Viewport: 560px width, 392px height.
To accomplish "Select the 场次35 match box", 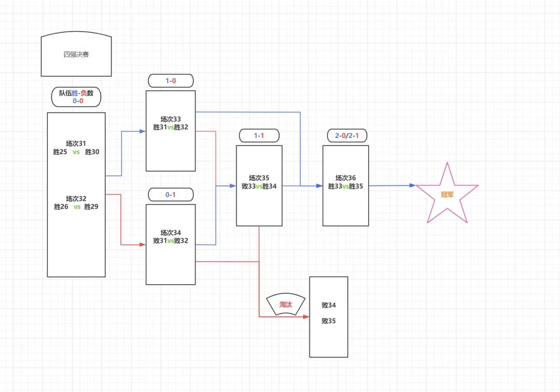I will 259,186.
